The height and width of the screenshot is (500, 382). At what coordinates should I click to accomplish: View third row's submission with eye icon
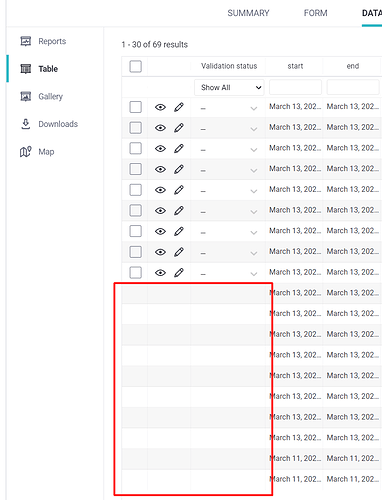tap(160, 149)
